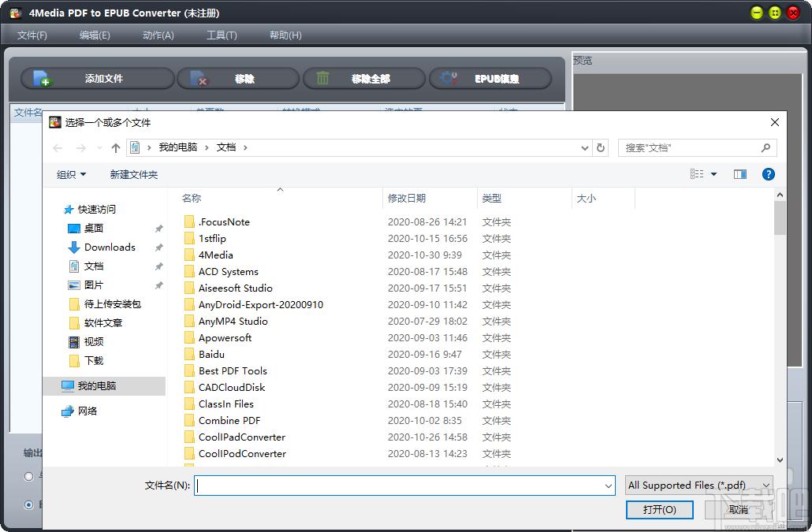The width and height of the screenshot is (812, 532).
Task: Select the Aiseesoft Studio folder icon
Action: point(189,288)
